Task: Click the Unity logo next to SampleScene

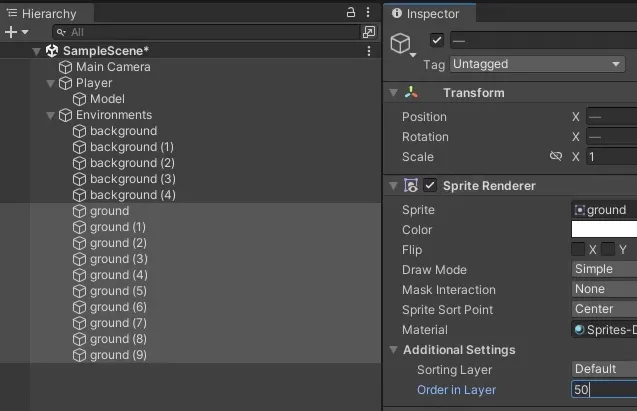Action: (x=52, y=51)
